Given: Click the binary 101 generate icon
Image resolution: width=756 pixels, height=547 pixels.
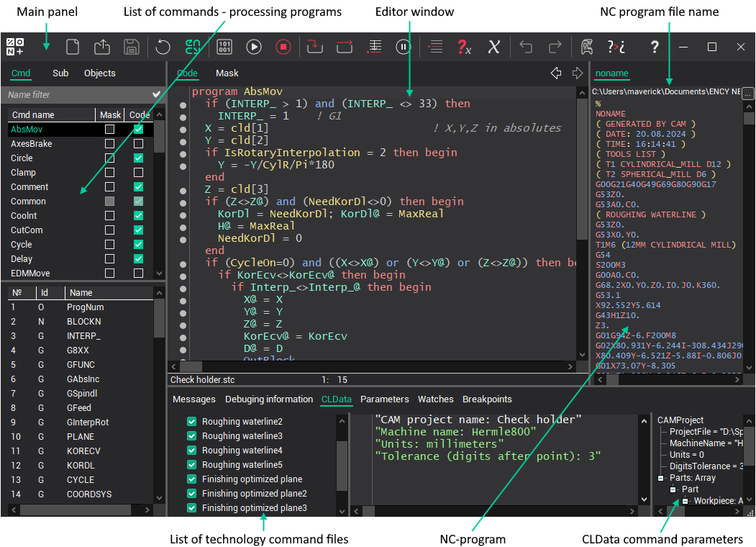Looking at the screenshot, I should [x=224, y=48].
